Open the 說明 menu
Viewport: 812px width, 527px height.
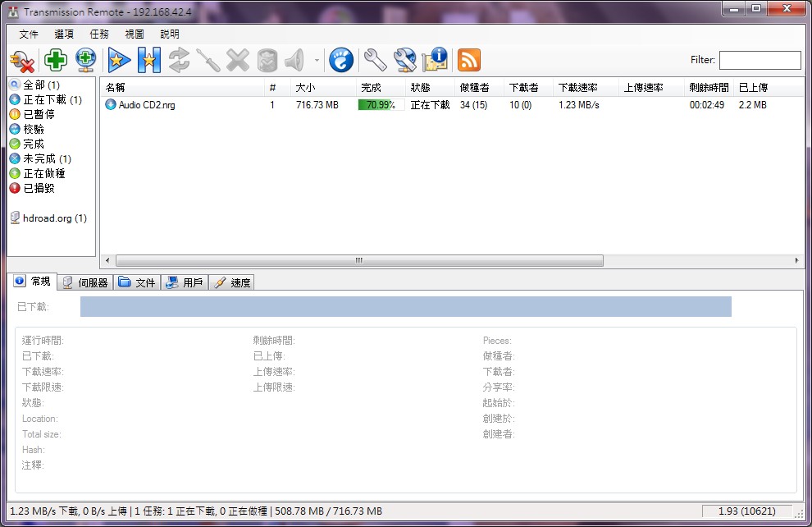(x=170, y=34)
